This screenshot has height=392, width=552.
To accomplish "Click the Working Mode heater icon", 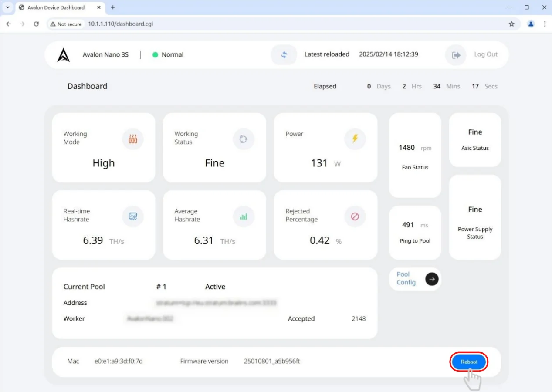I will coord(133,139).
